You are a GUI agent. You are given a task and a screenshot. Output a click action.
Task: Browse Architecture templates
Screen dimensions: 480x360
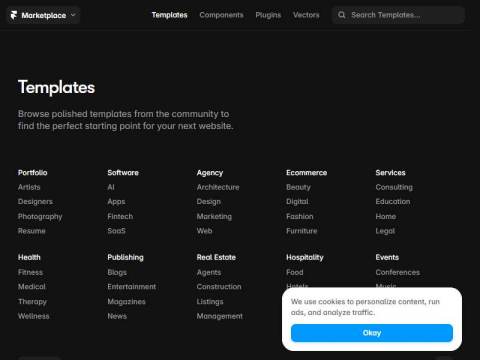[x=218, y=187]
